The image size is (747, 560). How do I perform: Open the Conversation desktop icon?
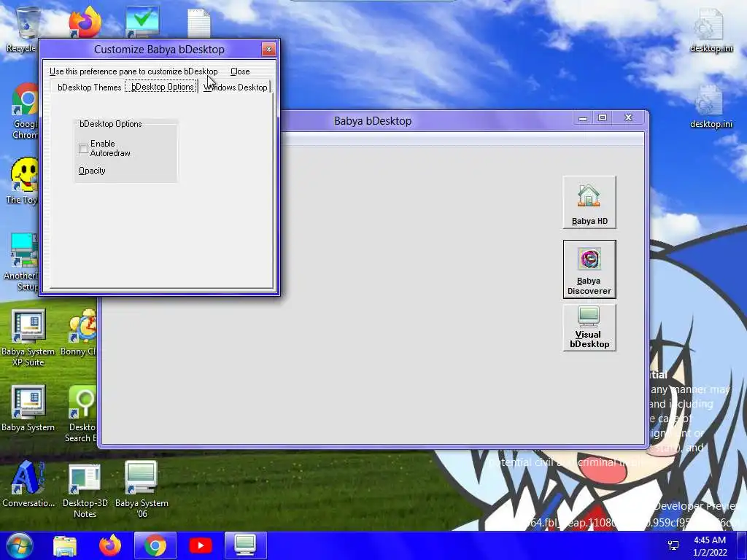pos(28,484)
